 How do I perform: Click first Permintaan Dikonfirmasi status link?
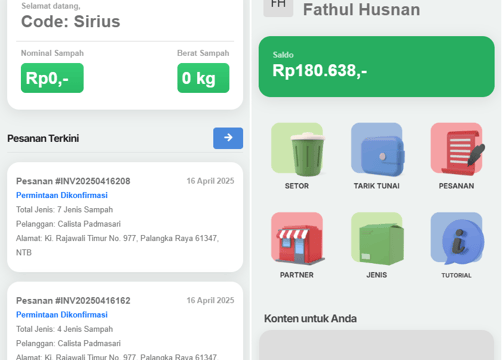62,195
